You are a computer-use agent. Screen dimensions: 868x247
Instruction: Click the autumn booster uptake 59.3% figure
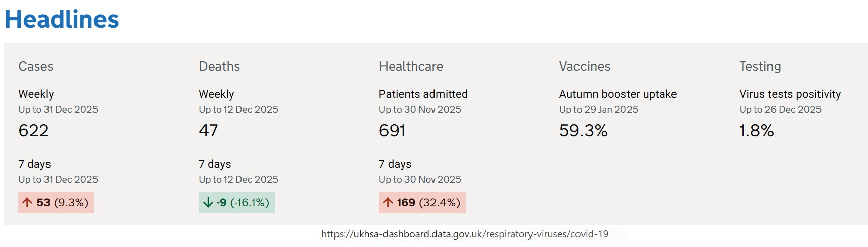pos(583,131)
